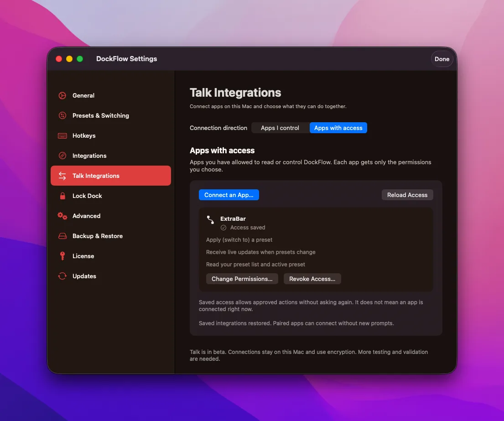Click the 'Access saved' status text
Screen dimensions: 504x421
point(248,228)
